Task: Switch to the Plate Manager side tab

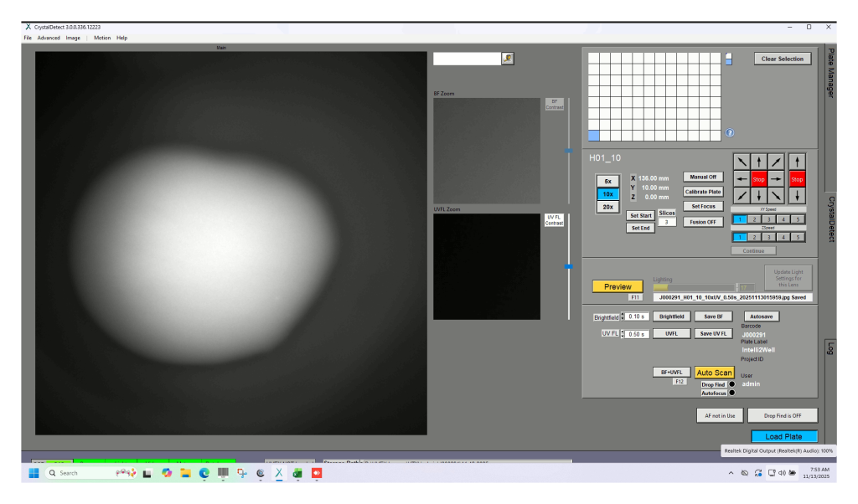Action: pos(830,73)
